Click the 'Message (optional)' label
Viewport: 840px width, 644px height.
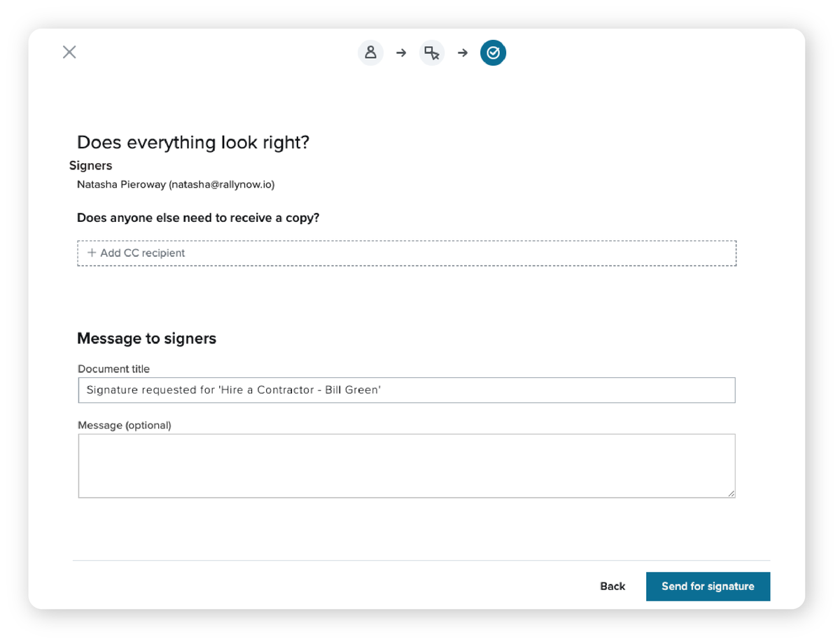125,425
